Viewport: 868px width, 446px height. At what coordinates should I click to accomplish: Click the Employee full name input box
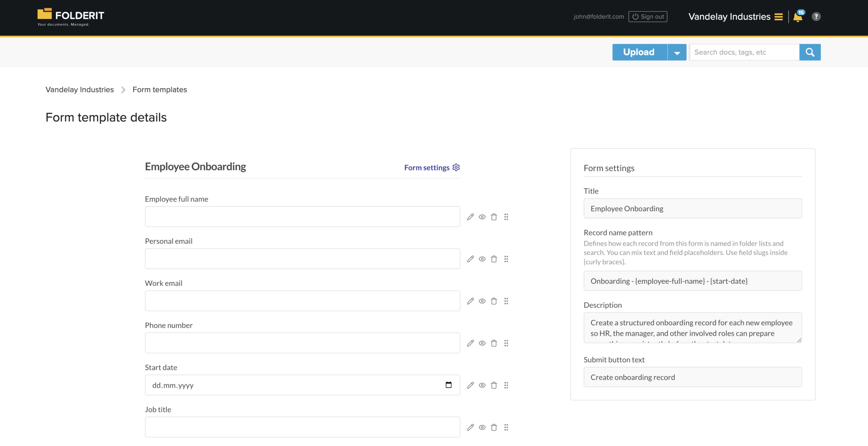pos(302,216)
